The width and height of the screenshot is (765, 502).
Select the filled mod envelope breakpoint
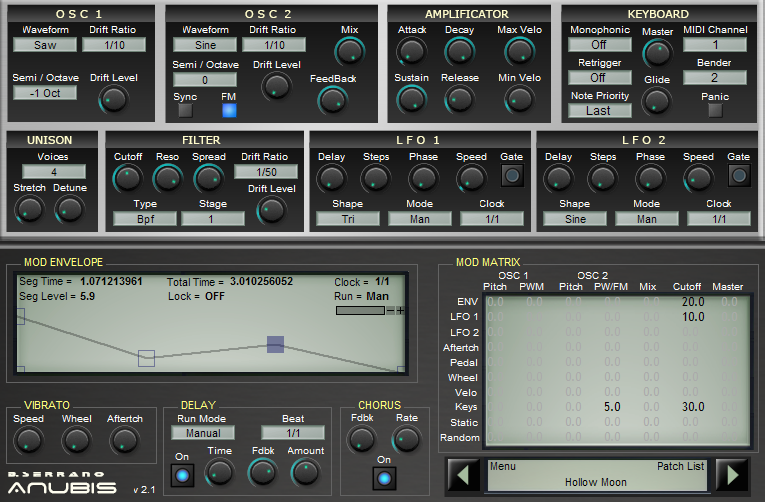[276, 343]
